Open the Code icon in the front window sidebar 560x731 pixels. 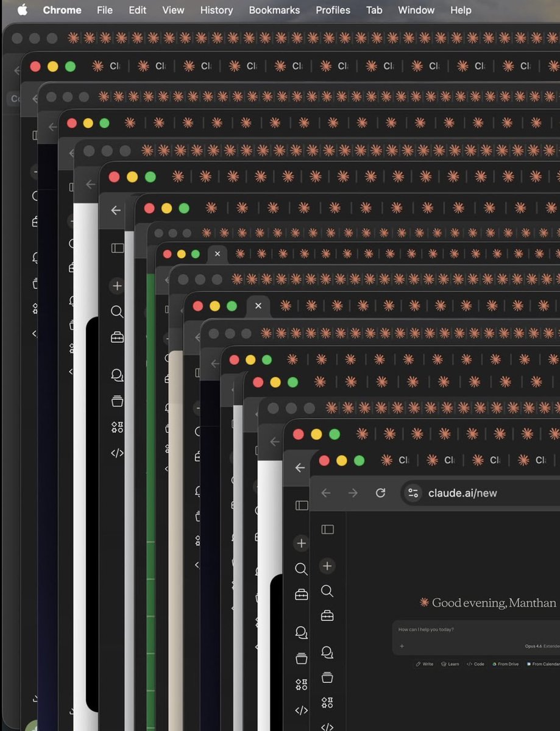[327, 726]
